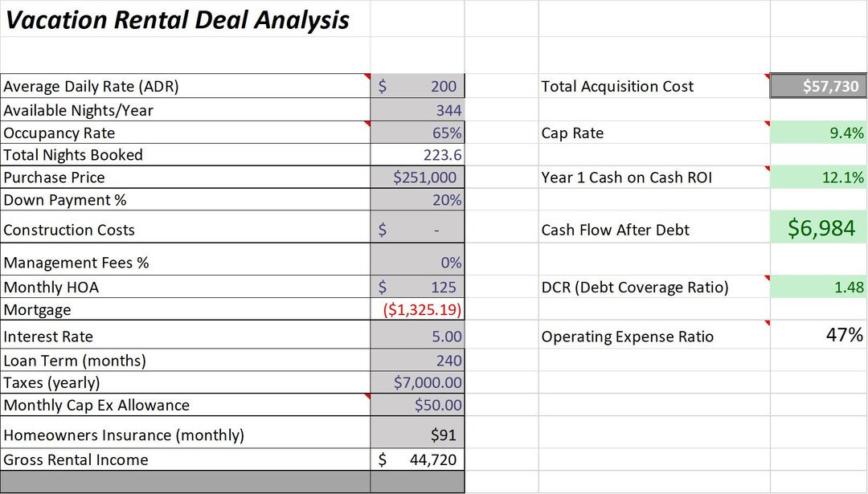This screenshot has height=494, width=868.
Task: Click the yearly Taxes $7,000 cell
Action: pyautogui.click(x=417, y=382)
